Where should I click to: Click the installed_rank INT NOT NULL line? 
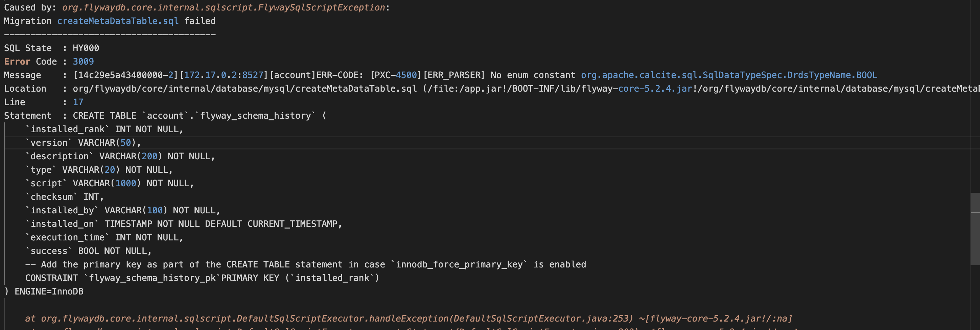[x=104, y=129]
